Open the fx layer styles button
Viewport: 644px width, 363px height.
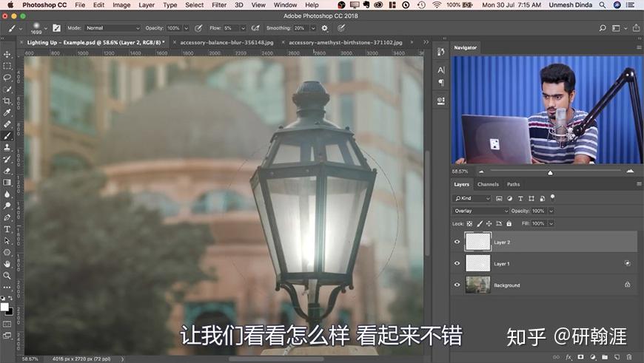tap(568, 357)
